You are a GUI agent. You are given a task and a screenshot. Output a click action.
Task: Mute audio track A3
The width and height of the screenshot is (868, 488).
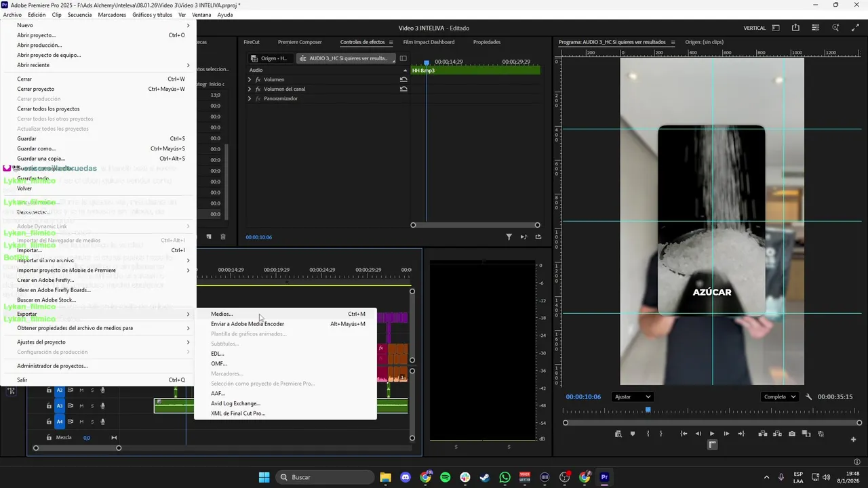coord(81,406)
